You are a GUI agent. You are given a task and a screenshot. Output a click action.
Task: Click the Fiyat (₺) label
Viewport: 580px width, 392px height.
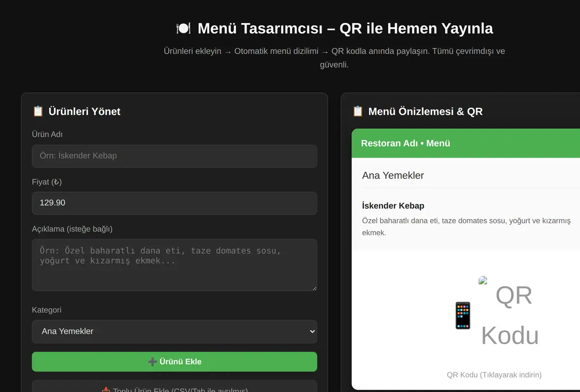click(47, 182)
